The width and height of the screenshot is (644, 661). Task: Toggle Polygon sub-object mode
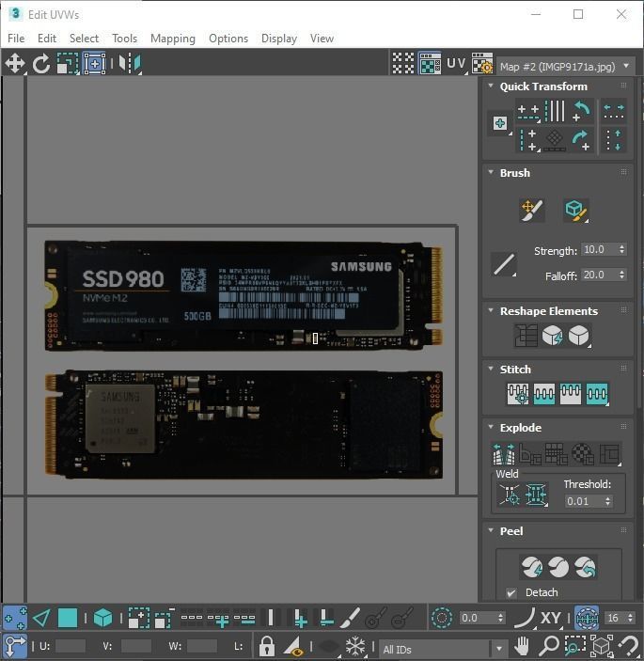[68, 619]
